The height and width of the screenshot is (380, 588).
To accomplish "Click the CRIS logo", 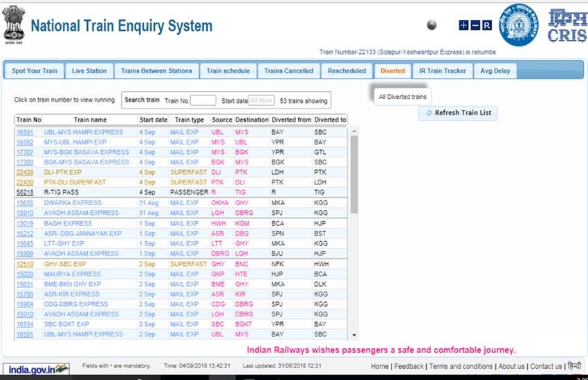I will tap(567, 25).
